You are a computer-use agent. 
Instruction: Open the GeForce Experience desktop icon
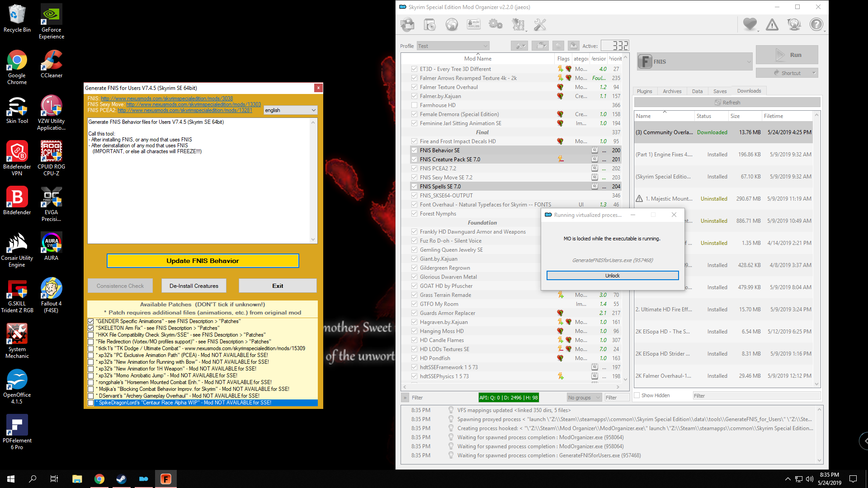pyautogui.click(x=52, y=22)
